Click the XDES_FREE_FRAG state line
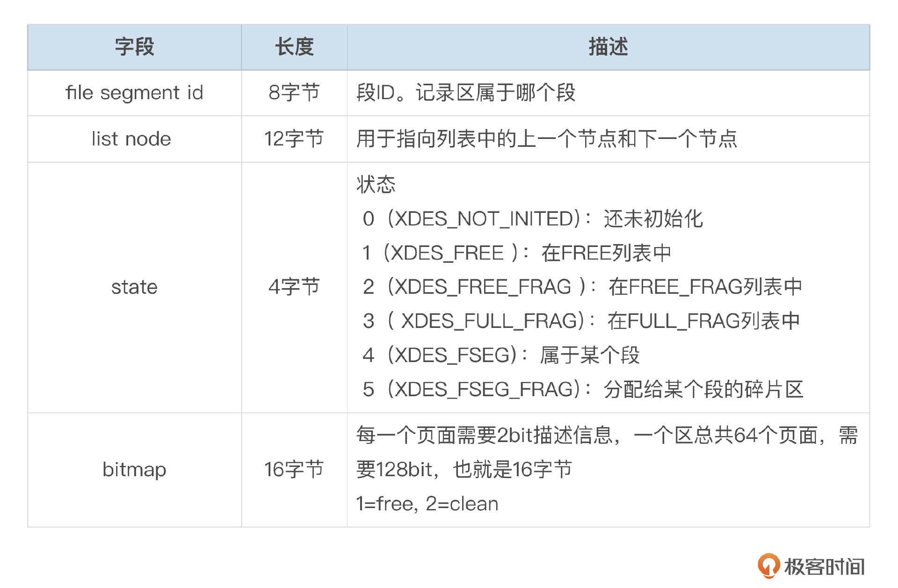 pos(582,287)
